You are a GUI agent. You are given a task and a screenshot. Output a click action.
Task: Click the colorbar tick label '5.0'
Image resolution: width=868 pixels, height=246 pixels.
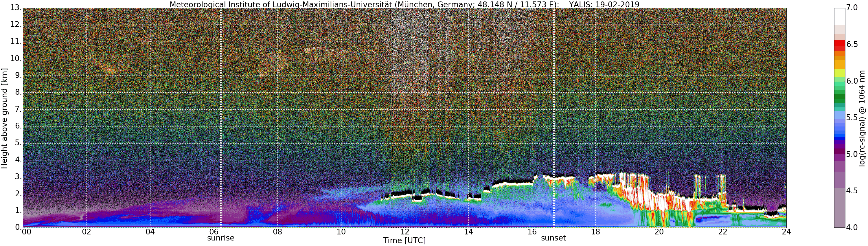pyautogui.click(x=852, y=154)
